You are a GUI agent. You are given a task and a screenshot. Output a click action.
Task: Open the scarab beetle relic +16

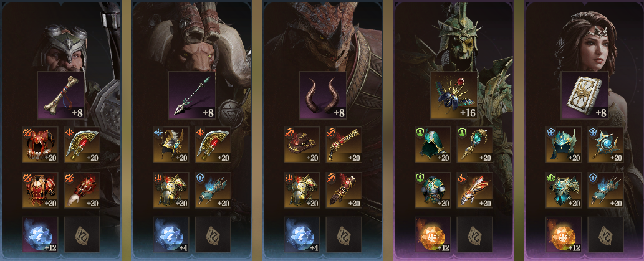coord(453,95)
